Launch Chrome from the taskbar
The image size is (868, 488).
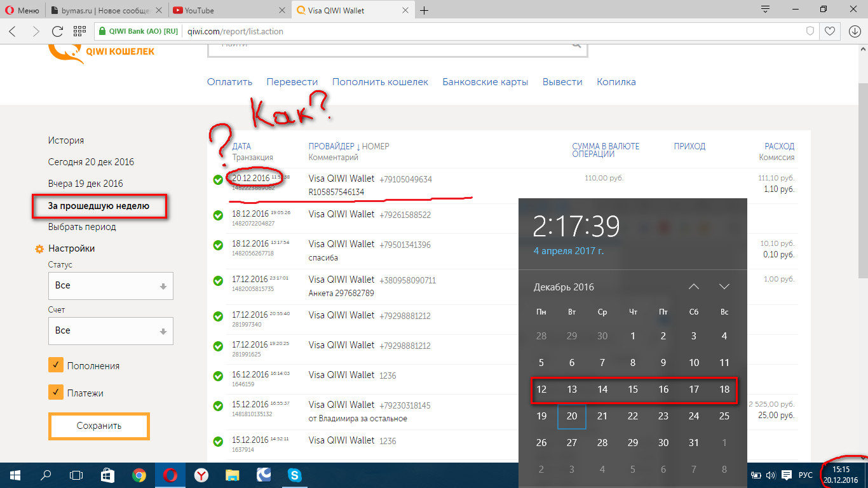(x=139, y=475)
